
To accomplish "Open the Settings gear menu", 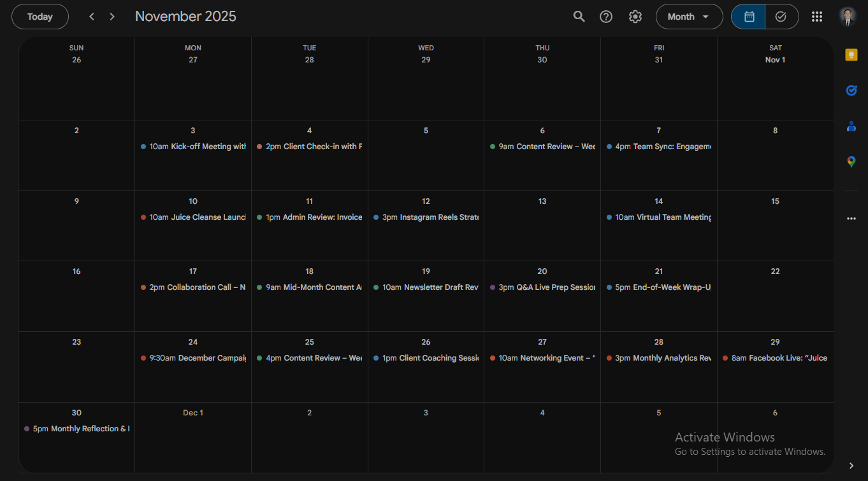I will [x=635, y=17].
